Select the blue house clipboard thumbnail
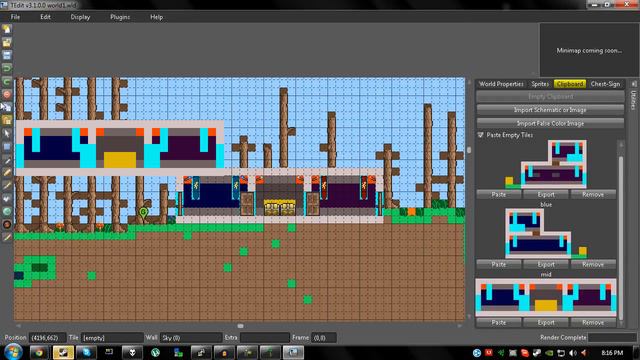This screenshot has height=360, width=640. 546,234
